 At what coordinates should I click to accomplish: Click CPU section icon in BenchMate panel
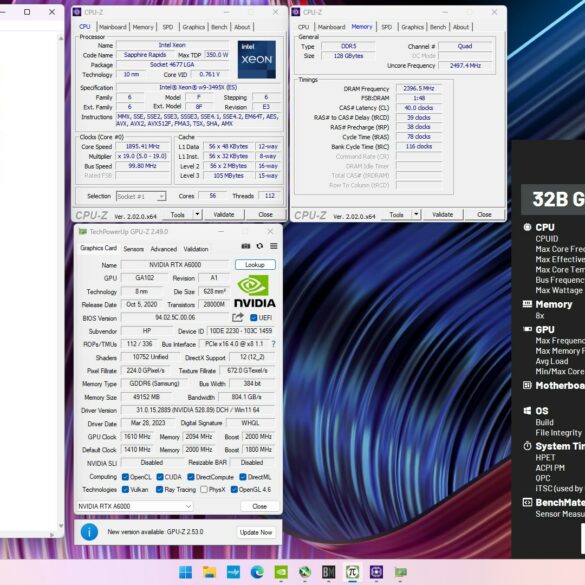coord(527,227)
